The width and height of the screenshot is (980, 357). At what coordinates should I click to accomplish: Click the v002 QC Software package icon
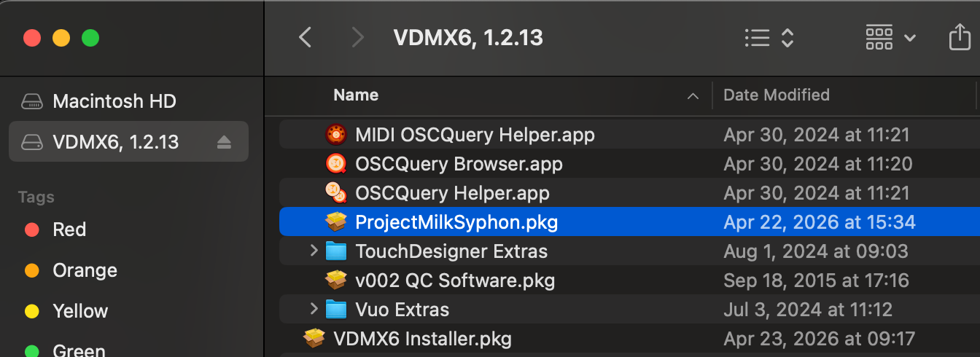tap(335, 280)
